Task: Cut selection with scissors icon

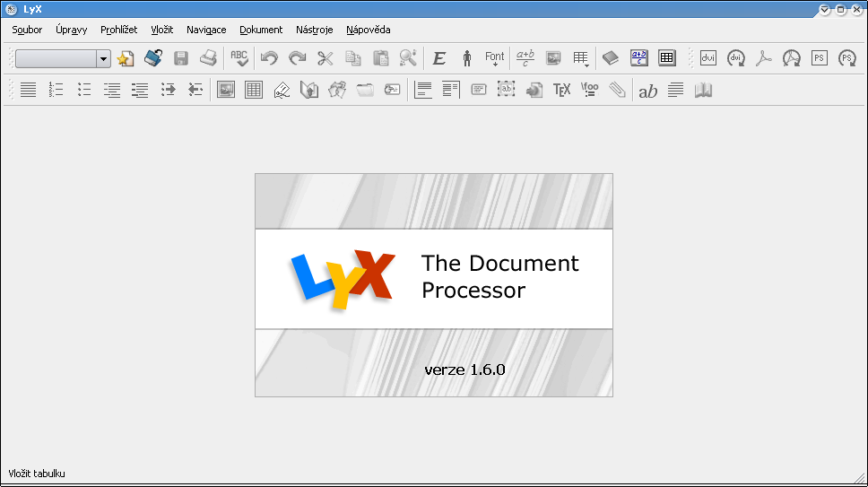Action: 325,58
